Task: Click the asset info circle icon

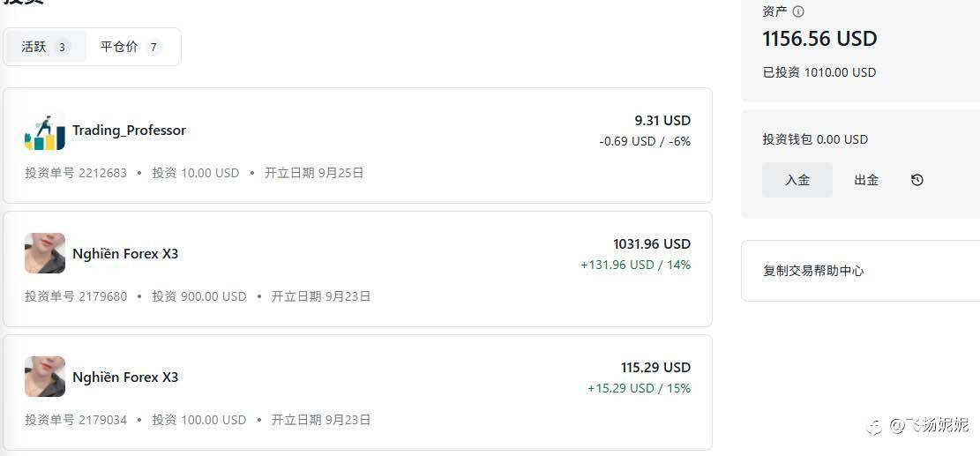Action: click(x=798, y=11)
